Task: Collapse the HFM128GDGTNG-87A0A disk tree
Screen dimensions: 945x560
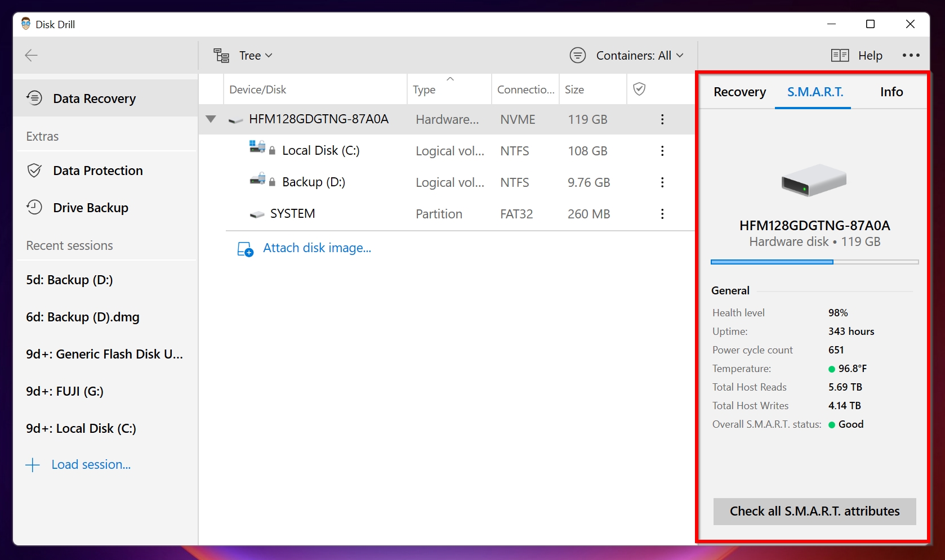Action: (x=211, y=119)
